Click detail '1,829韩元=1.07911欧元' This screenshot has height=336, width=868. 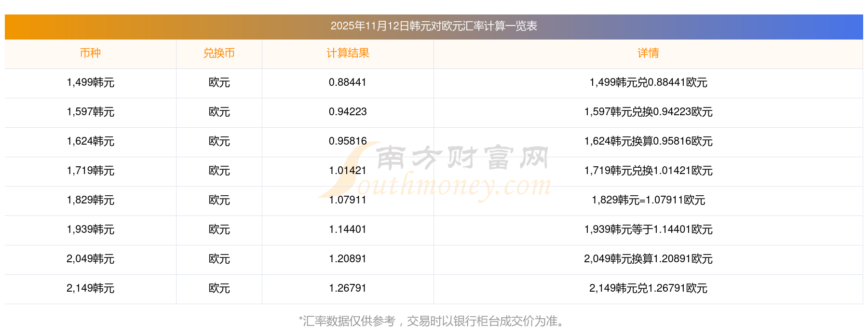pyautogui.click(x=648, y=200)
